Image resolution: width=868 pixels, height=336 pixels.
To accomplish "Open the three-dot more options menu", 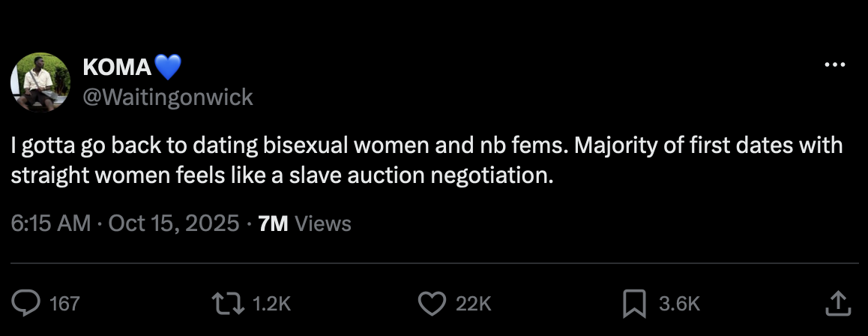I will click(835, 65).
